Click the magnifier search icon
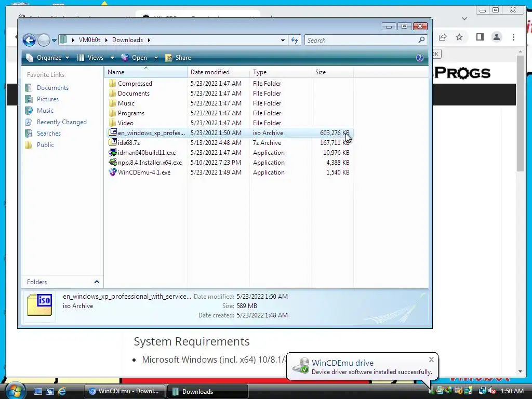Image resolution: width=532 pixels, height=399 pixels. tap(421, 40)
